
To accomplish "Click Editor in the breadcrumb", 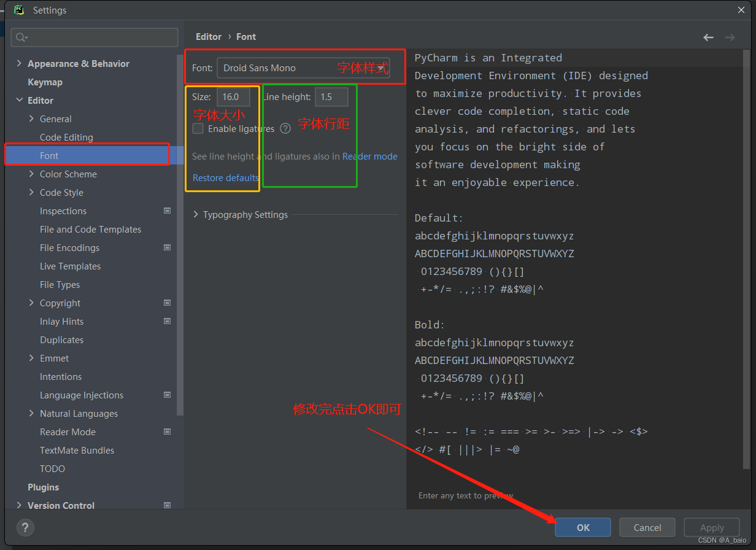I will click(209, 37).
